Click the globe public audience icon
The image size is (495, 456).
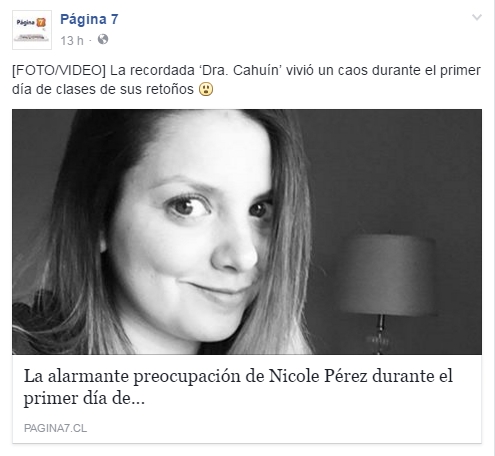coord(103,39)
